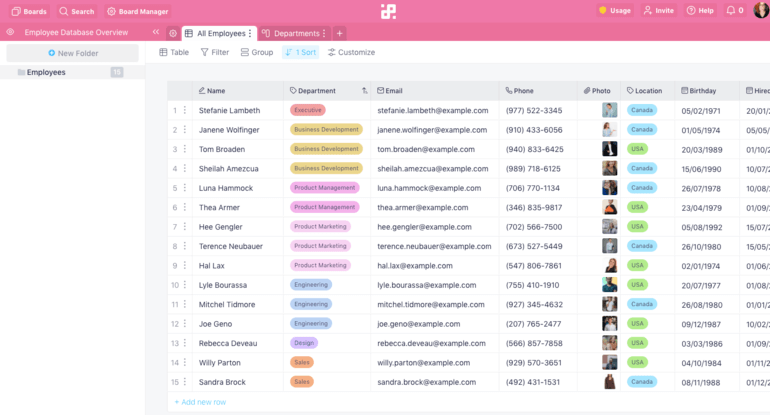Select name cell Terence Neubauer

pyautogui.click(x=238, y=246)
